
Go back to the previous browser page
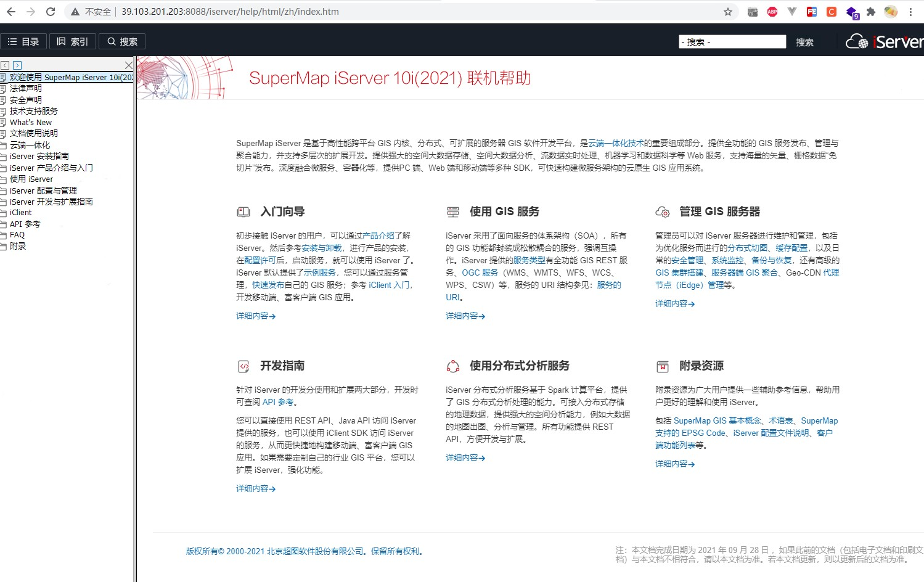tap(11, 12)
